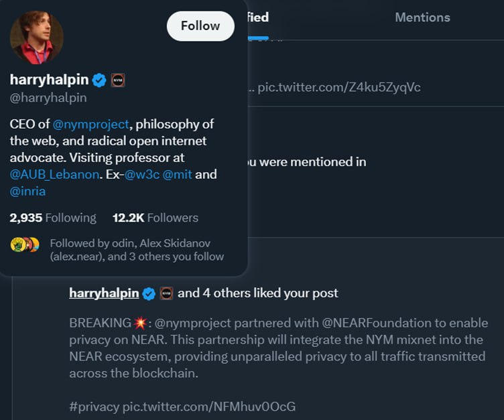The height and width of the screenshot is (420, 504).
Task: Click the followed-by avatars cluster
Action: click(x=25, y=244)
